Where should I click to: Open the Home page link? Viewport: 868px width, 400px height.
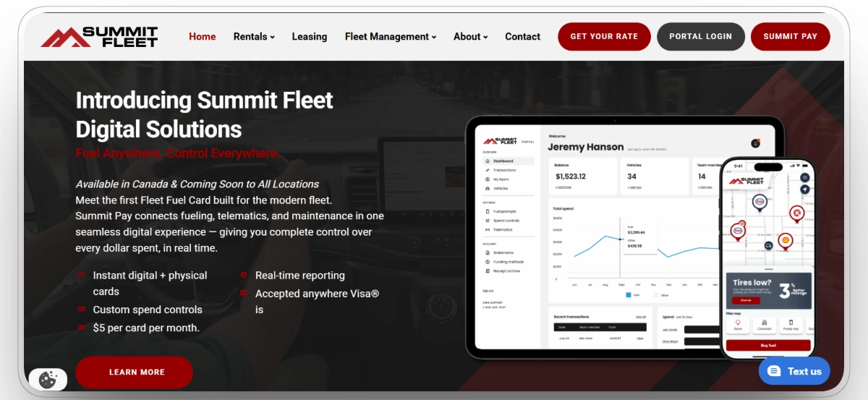pyautogui.click(x=203, y=36)
